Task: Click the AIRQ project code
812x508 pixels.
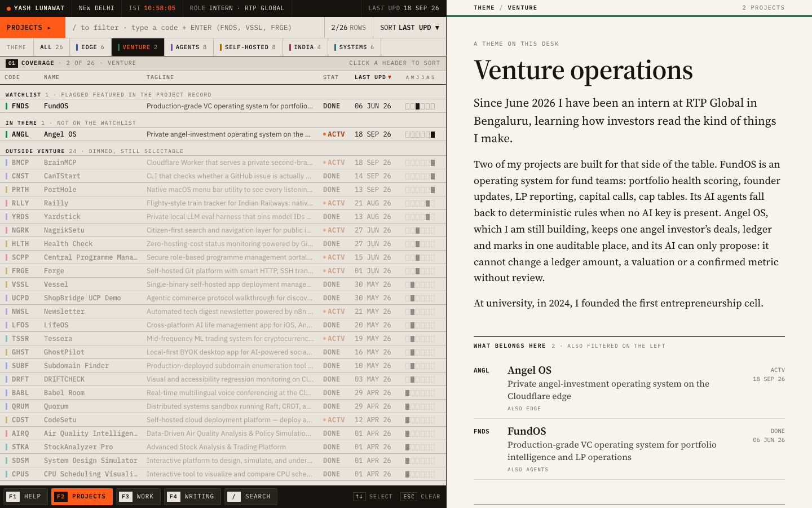Action: [20, 433]
